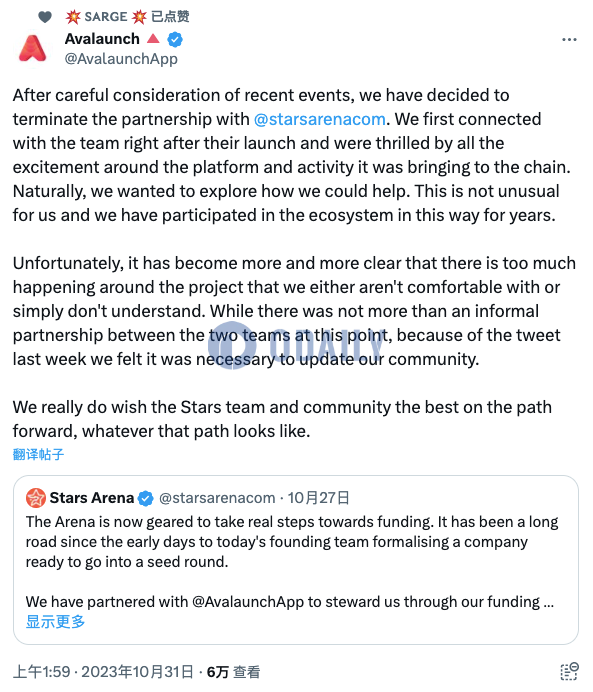Open the @starsarenacom mention link
This screenshot has height=692, width=593.
(x=319, y=119)
